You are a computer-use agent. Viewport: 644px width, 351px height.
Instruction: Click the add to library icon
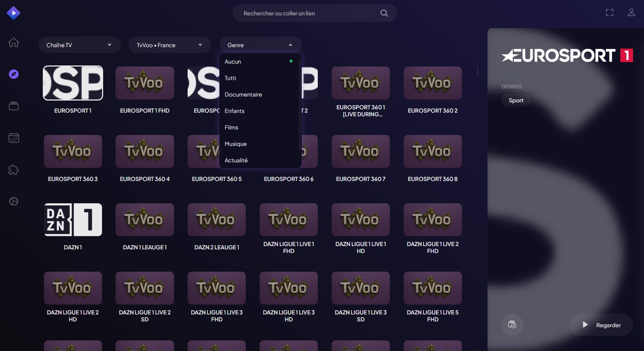point(512,325)
